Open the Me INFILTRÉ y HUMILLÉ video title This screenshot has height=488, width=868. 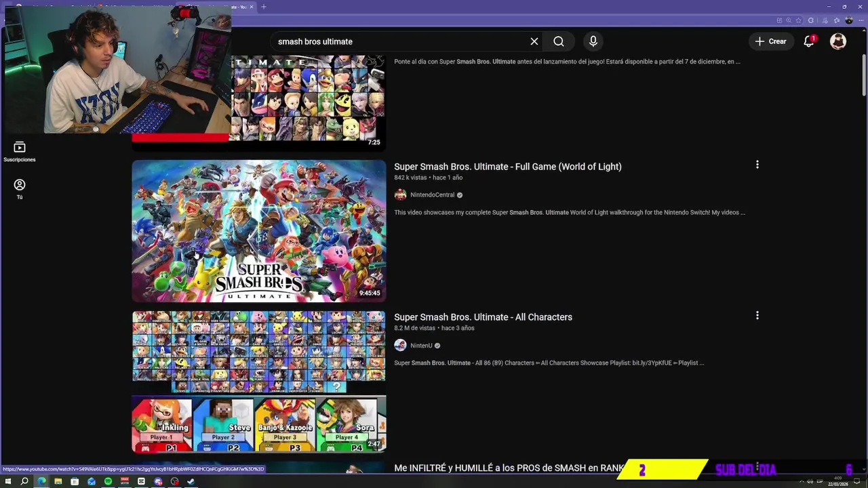click(x=509, y=468)
